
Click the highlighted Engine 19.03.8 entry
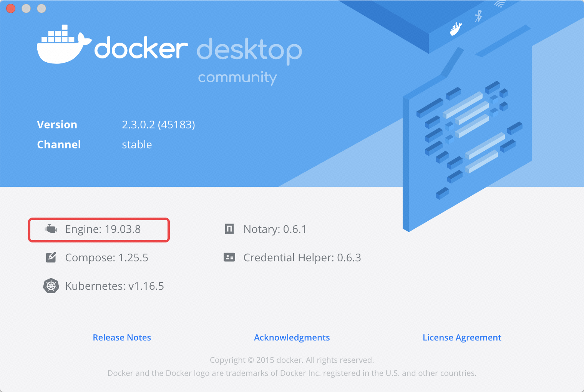[98, 229]
